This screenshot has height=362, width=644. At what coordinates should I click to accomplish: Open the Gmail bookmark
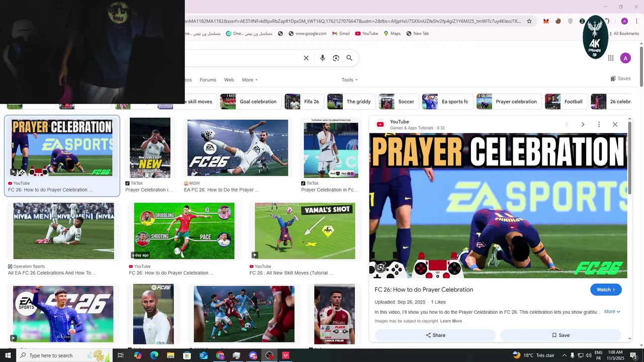pos(341,34)
